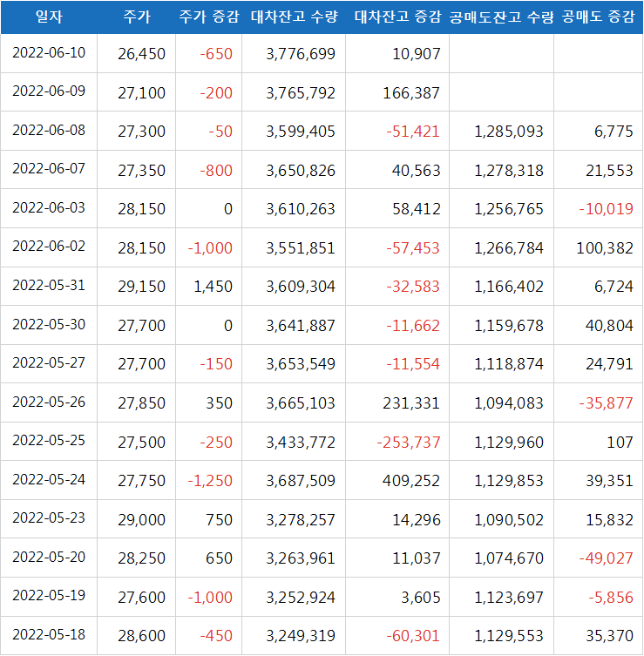
Task: Select date cell 2022-05-18
Action: [x=49, y=635]
